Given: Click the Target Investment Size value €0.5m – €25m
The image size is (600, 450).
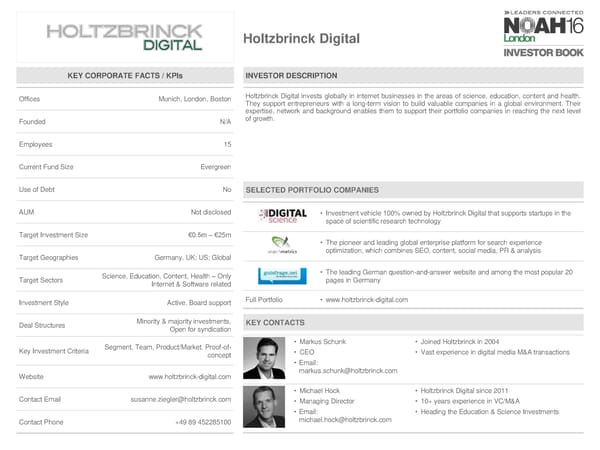Looking at the screenshot, I should point(209,235).
